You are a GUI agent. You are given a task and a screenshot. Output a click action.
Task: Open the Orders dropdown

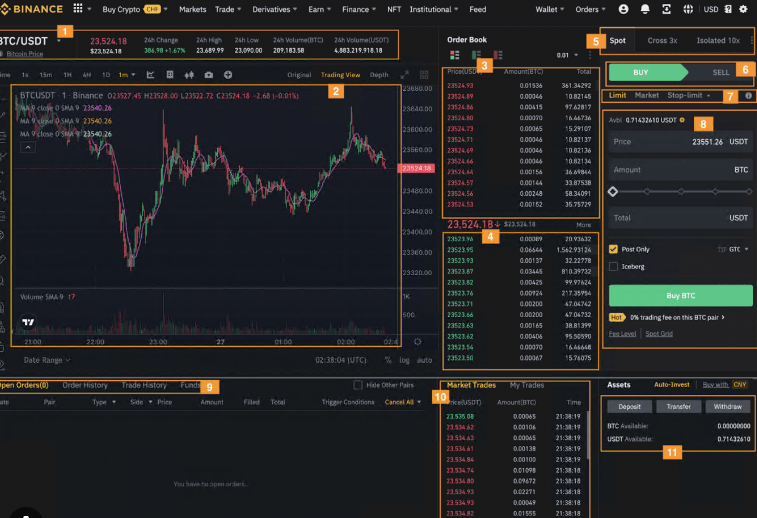(x=590, y=9)
